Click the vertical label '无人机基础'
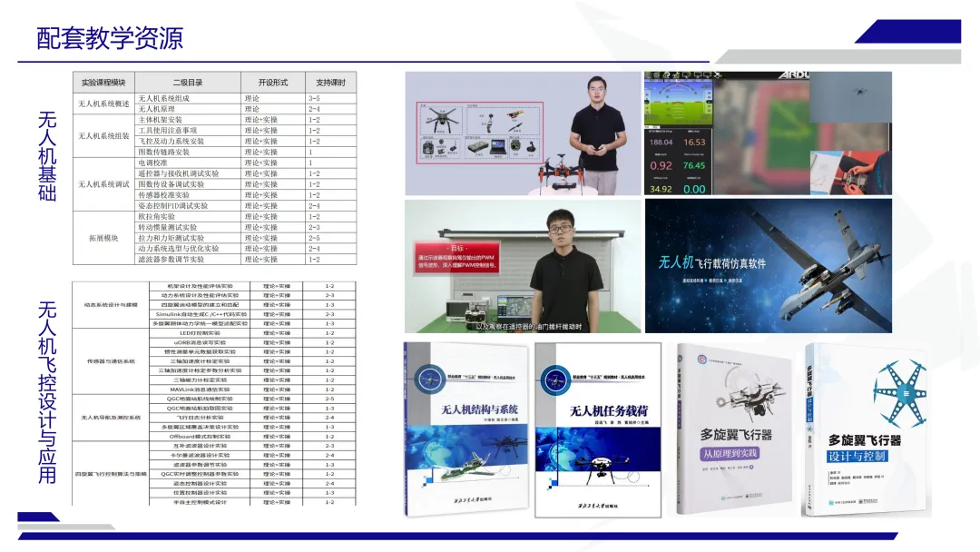Image resolution: width=980 pixels, height=552 pixels. tap(47, 156)
